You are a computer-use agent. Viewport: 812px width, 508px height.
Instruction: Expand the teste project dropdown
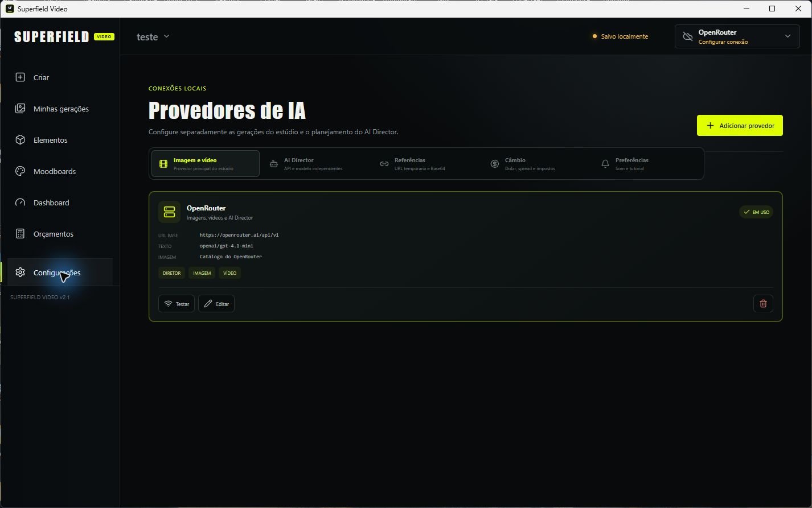[x=153, y=37]
